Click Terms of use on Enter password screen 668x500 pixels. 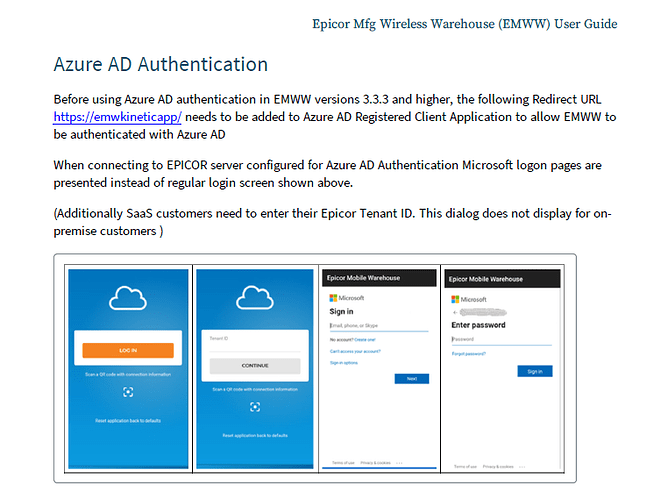pos(465,467)
